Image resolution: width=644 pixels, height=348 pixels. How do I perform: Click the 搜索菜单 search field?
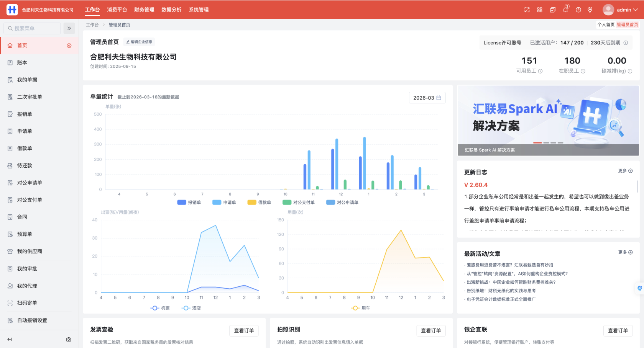coord(32,28)
